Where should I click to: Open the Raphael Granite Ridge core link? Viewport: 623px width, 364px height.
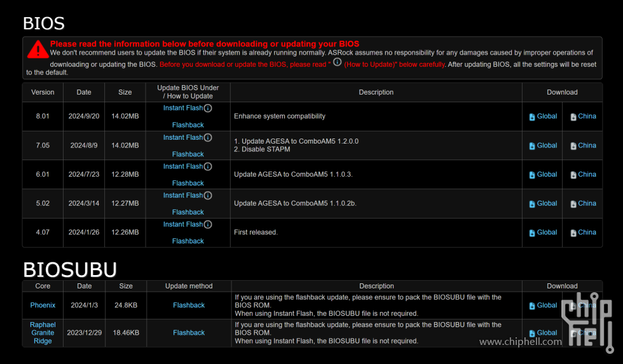43,333
